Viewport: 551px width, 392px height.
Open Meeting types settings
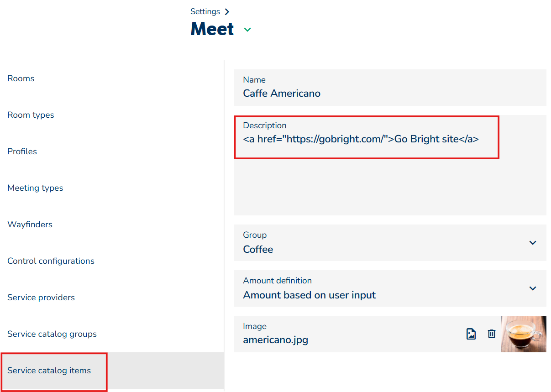[x=35, y=188]
